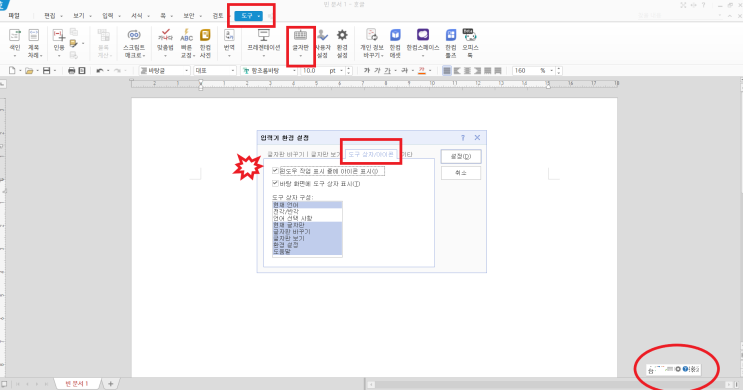Viewport: 743px width, 390px height.
Task: Click the print preview toolbar icon
Action: click(x=82, y=71)
